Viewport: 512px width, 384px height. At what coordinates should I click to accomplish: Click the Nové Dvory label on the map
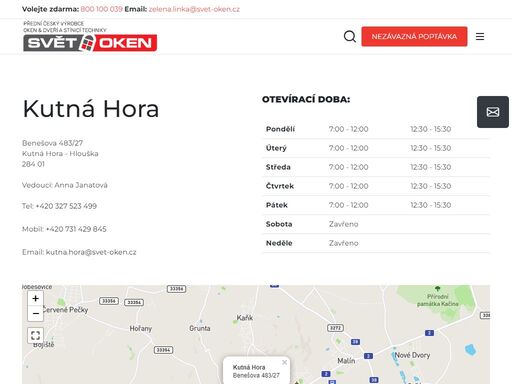tap(412, 355)
